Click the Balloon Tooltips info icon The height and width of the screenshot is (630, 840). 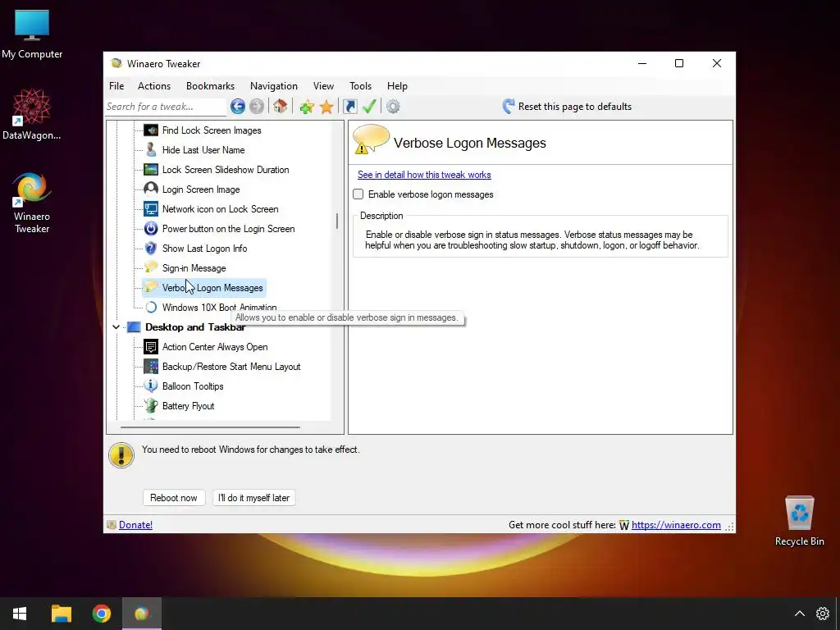151,386
